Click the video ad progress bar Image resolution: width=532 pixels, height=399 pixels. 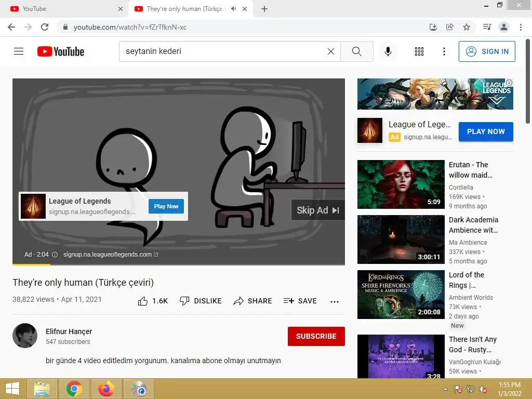(179, 264)
